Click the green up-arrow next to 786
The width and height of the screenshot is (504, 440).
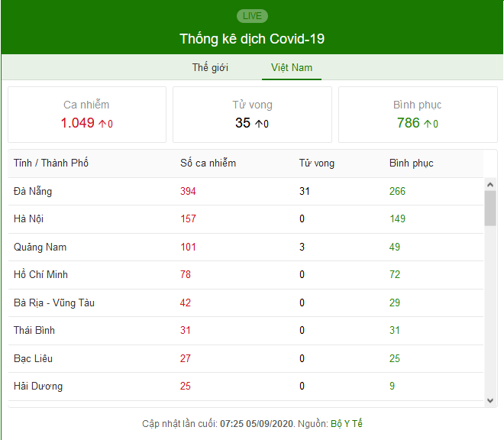tap(428, 124)
